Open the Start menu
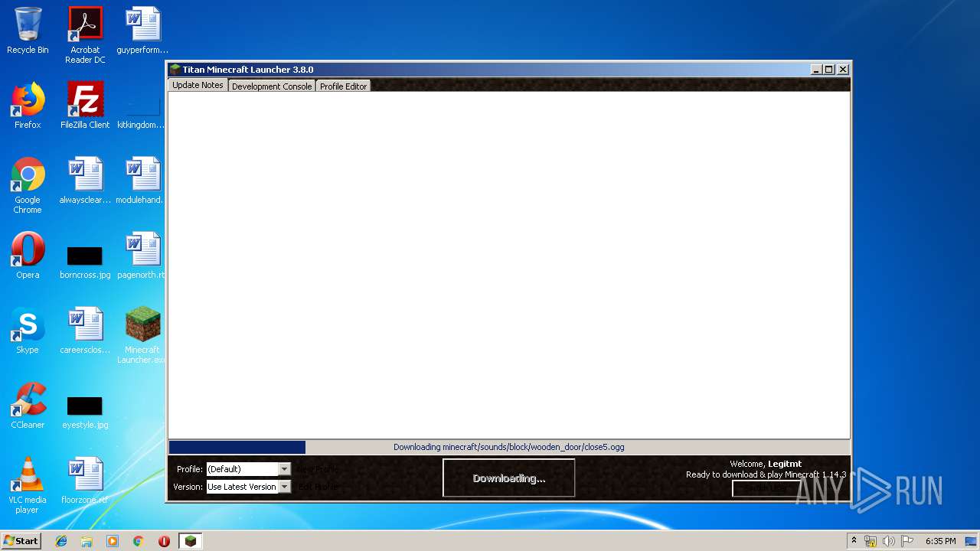Viewport: 980px width, 551px height. 21,541
